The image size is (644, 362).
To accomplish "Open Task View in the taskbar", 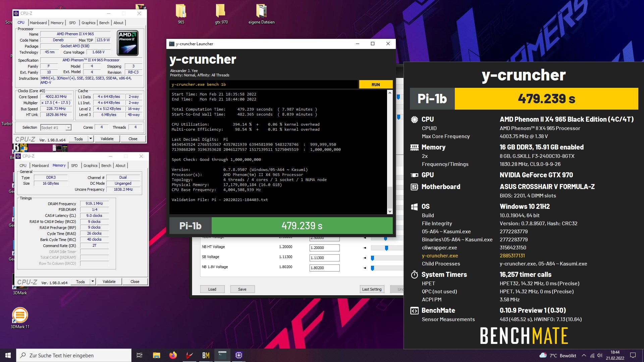I will pyautogui.click(x=140, y=355).
